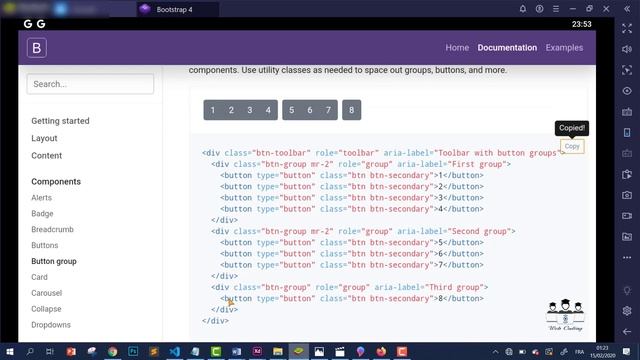Open the Bootstrap B logo
Viewport: 640px width, 360px height.
37,48
